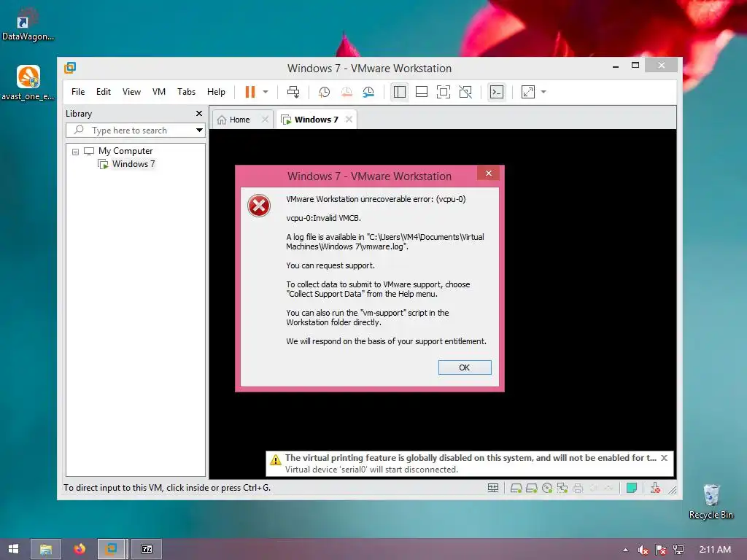Open the File menu

(x=78, y=92)
